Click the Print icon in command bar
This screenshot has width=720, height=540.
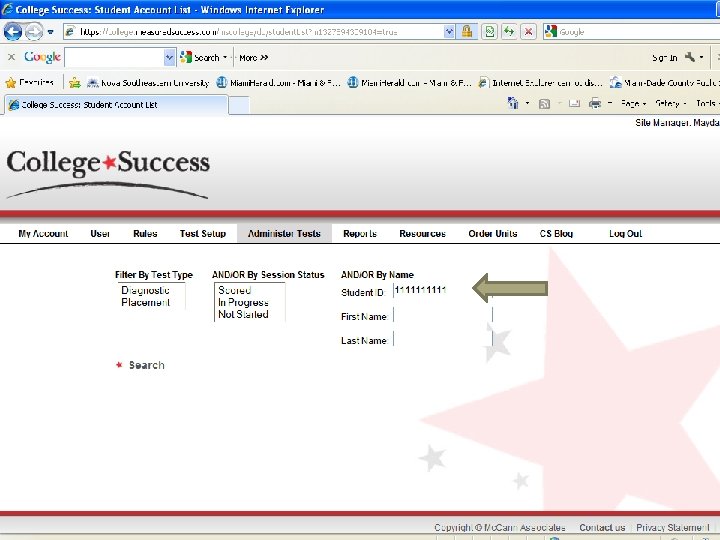(x=595, y=103)
